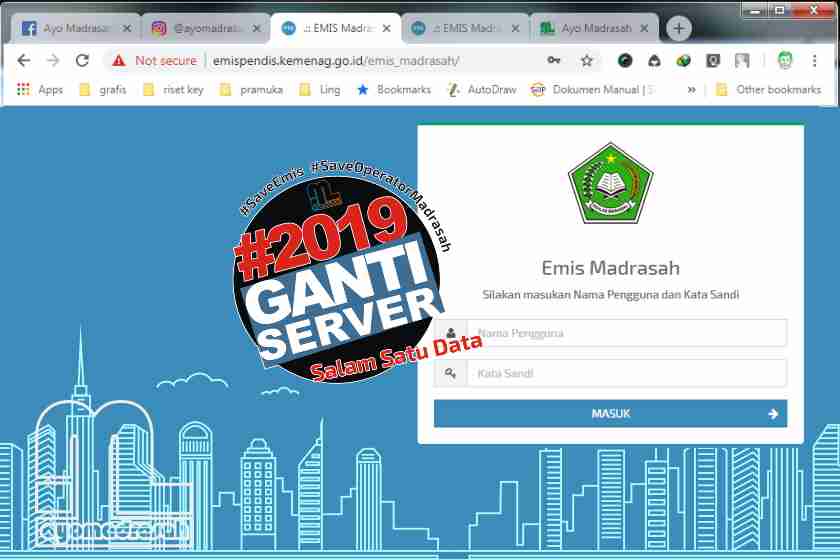Open the AutoDraw bookmark
The height and width of the screenshot is (560, 840).
(x=482, y=89)
